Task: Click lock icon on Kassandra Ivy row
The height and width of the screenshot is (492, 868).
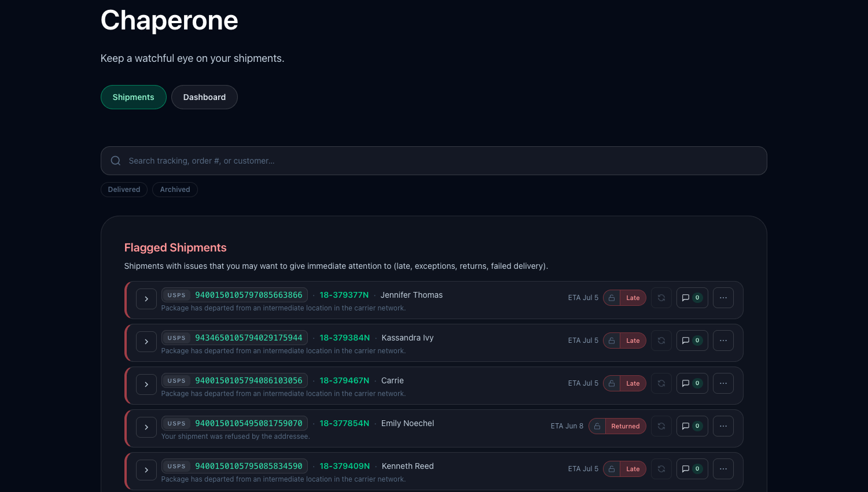Action: pyautogui.click(x=612, y=341)
